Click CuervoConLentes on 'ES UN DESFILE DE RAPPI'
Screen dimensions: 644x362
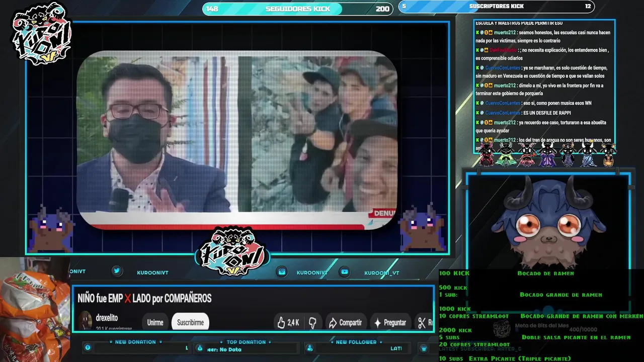(503, 113)
